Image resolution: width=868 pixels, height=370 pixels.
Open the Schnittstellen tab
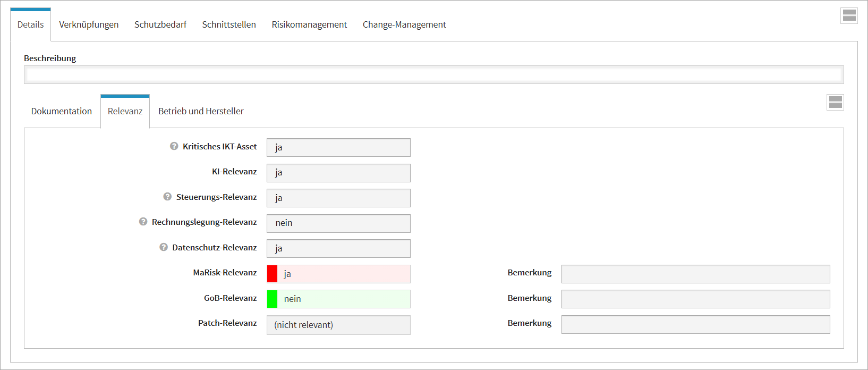pos(229,24)
